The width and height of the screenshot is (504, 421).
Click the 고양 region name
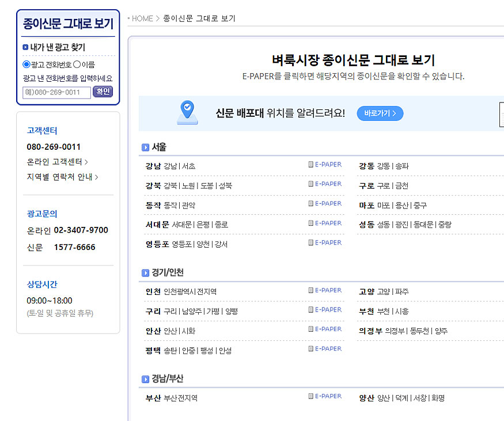click(367, 292)
